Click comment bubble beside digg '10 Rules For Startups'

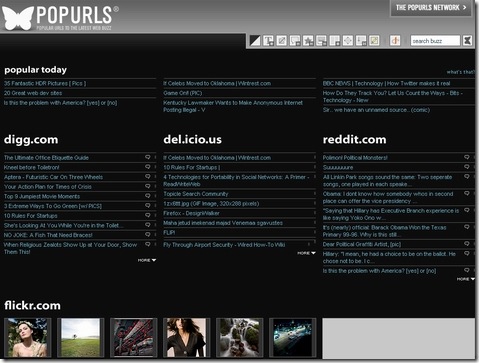[148, 215]
